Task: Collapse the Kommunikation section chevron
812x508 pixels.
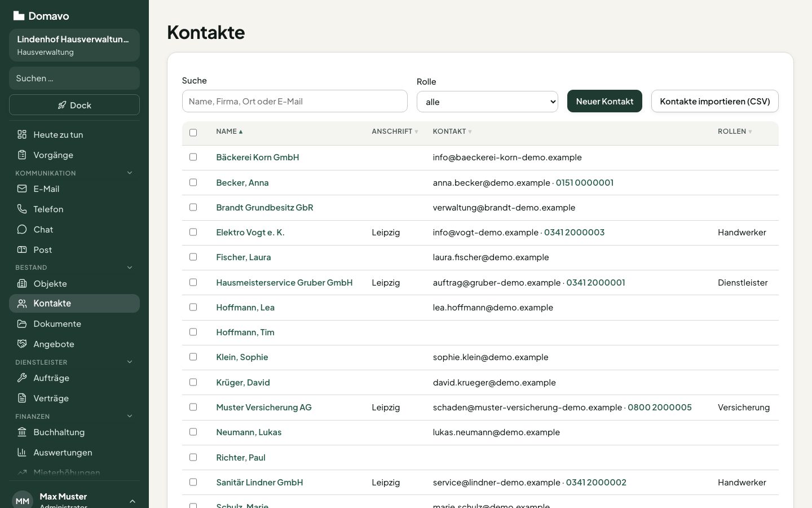Action: click(x=130, y=173)
